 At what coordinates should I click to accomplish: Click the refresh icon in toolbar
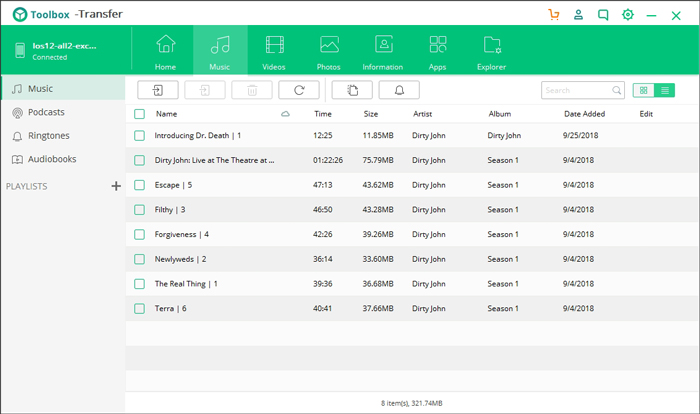tap(298, 90)
